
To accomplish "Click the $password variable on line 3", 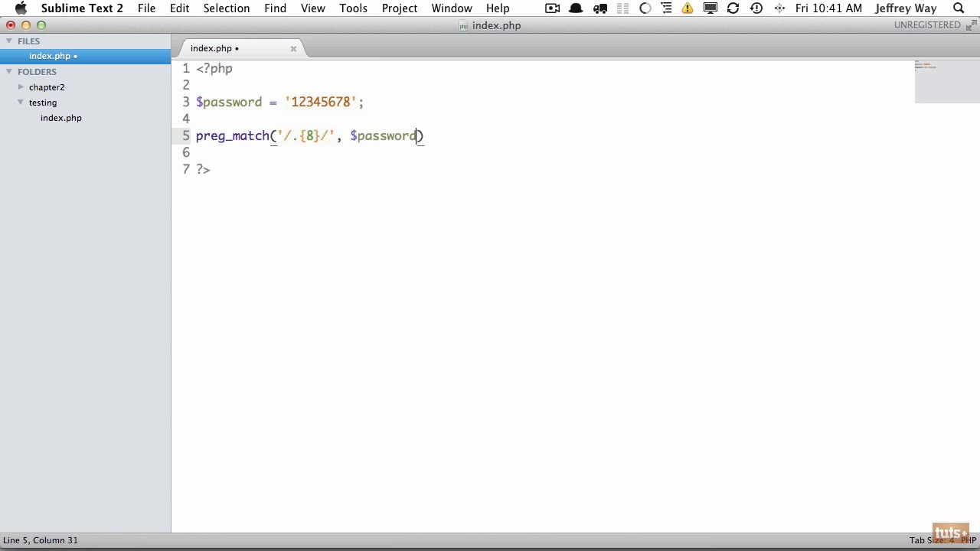I will pyautogui.click(x=229, y=102).
